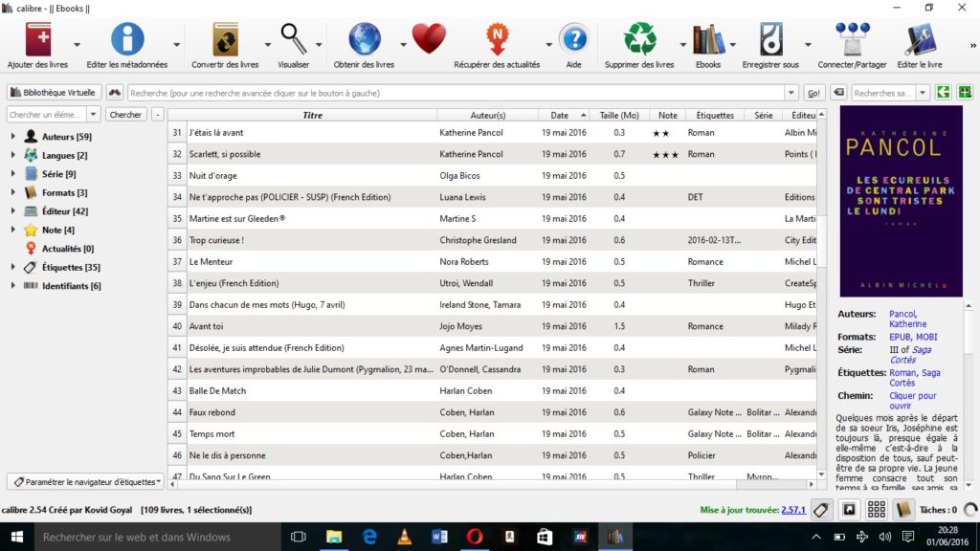Toggle the tag browser panel button
This screenshot has height=551, width=980.
(x=820, y=510)
